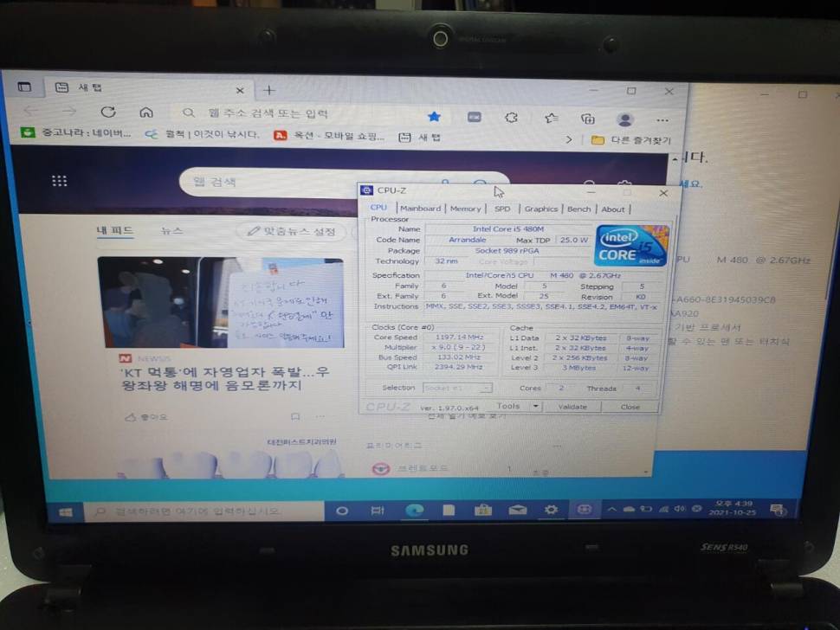Close the 새 탭 browser tab
Image resolution: width=840 pixels, height=630 pixels.
[x=240, y=91]
